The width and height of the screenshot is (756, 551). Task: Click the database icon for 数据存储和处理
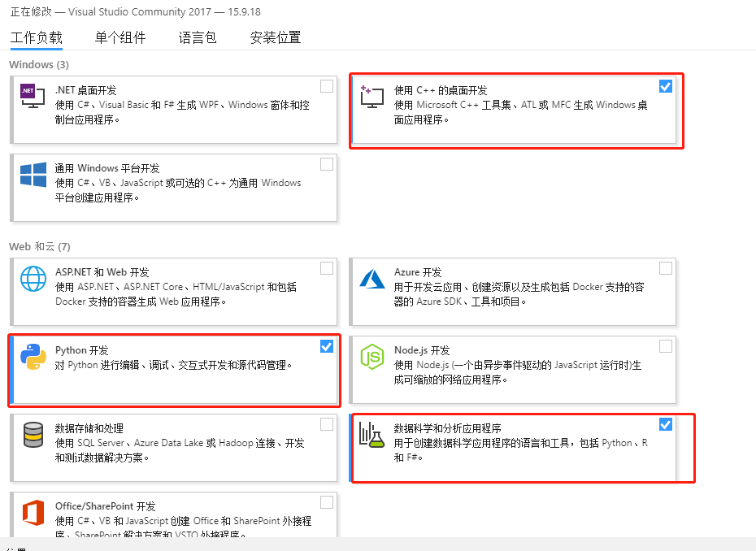coord(33,435)
